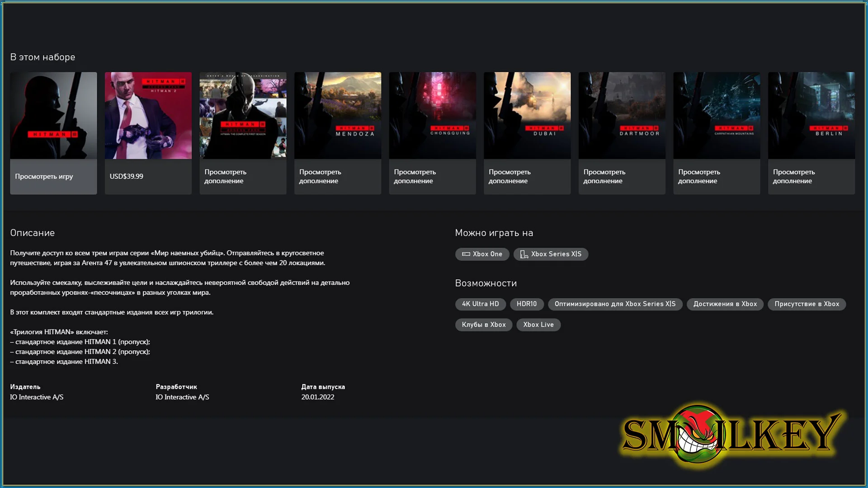Click the USD$39.99 price label
868x488 pixels.
tap(126, 176)
